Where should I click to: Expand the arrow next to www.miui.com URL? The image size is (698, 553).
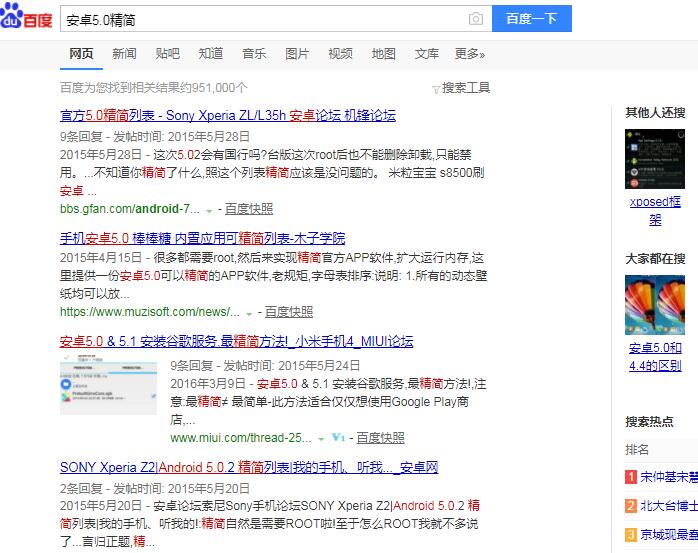coord(321,439)
